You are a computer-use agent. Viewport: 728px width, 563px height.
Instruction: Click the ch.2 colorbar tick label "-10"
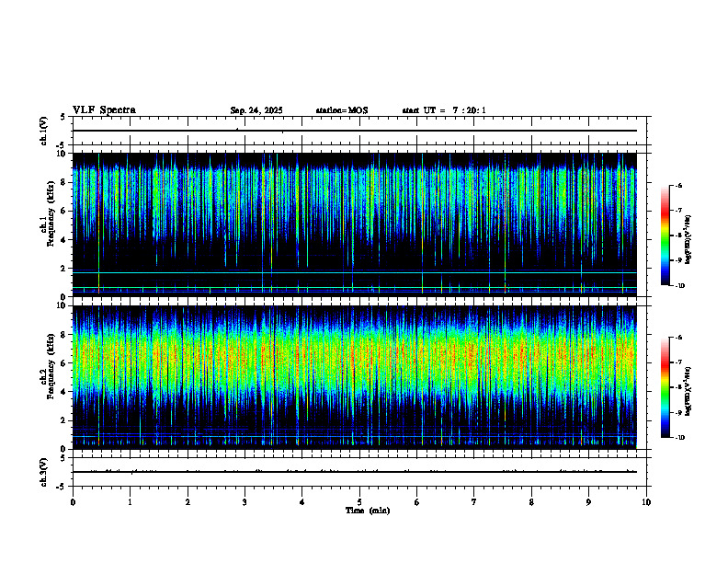(x=680, y=438)
